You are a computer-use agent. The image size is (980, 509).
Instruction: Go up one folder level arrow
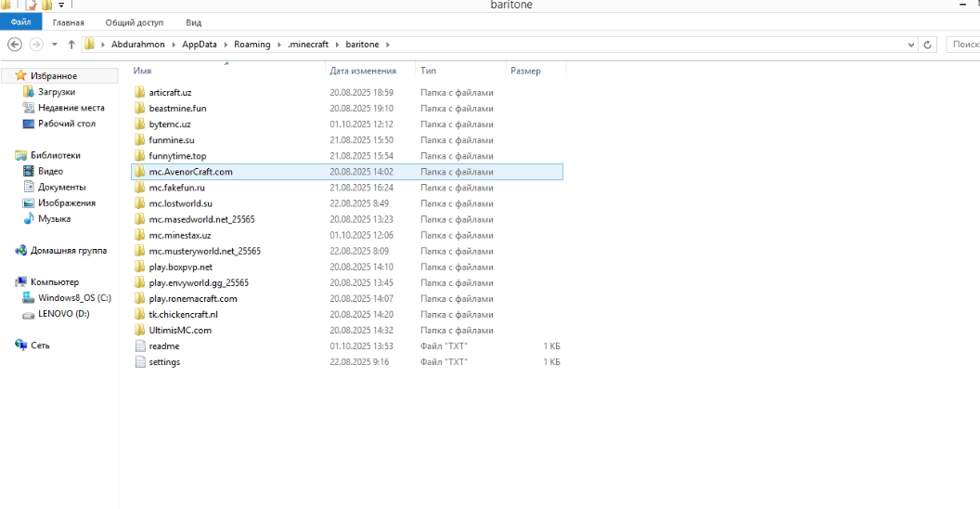click(71, 45)
